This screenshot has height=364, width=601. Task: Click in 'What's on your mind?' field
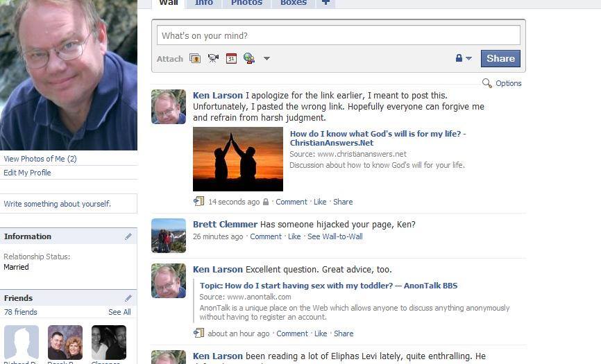tap(338, 35)
